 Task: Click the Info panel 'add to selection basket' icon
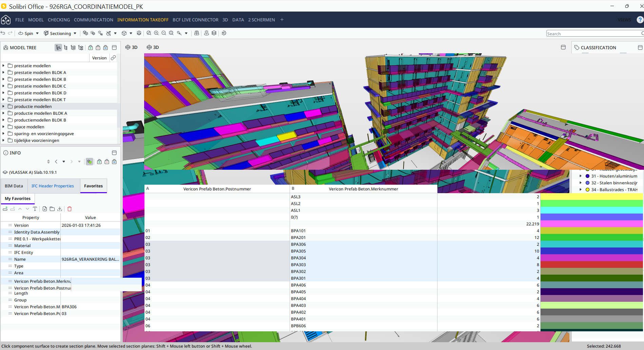pyautogui.click(x=99, y=162)
